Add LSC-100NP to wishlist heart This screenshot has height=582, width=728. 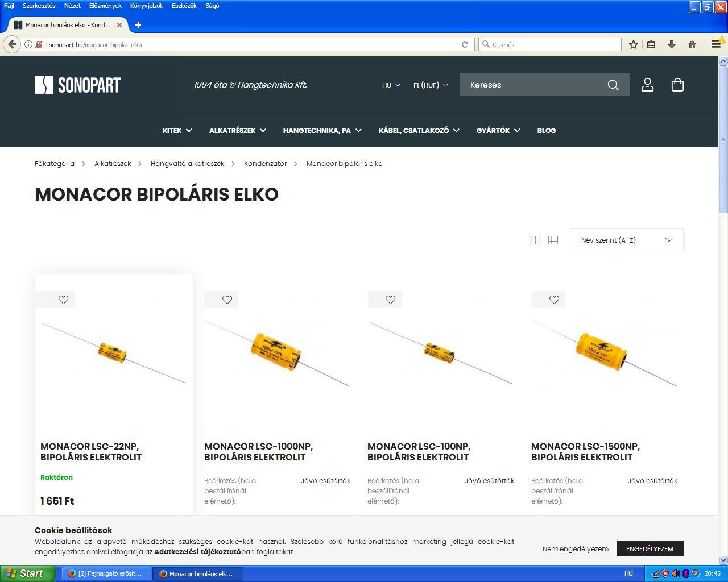(x=390, y=300)
